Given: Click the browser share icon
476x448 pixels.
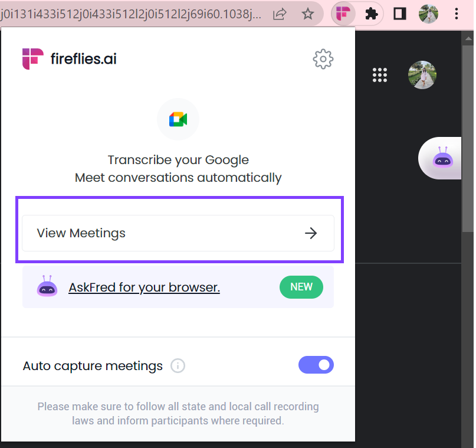Looking at the screenshot, I should (279, 14).
